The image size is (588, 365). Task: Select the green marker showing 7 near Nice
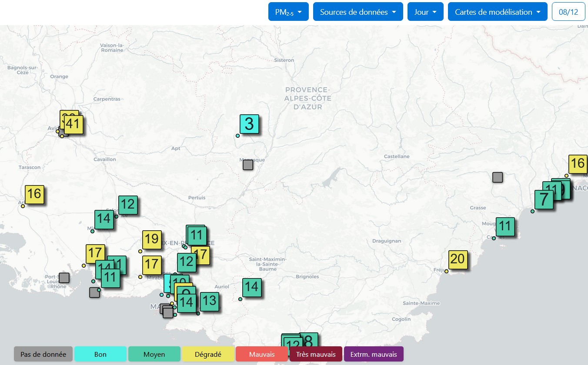(544, 199)
